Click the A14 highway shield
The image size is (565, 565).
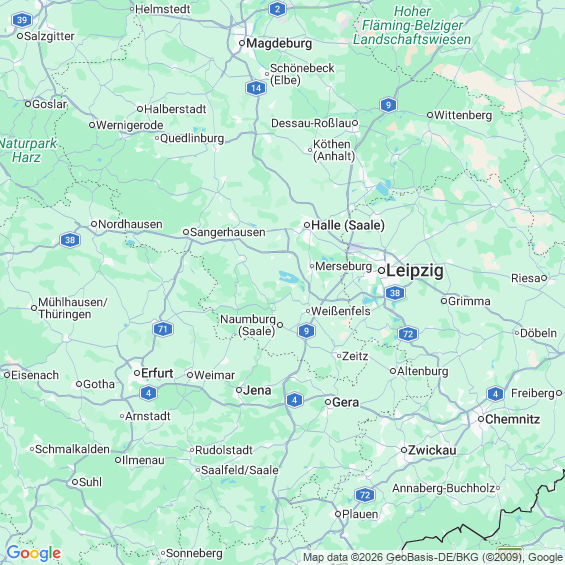[256, 88]
